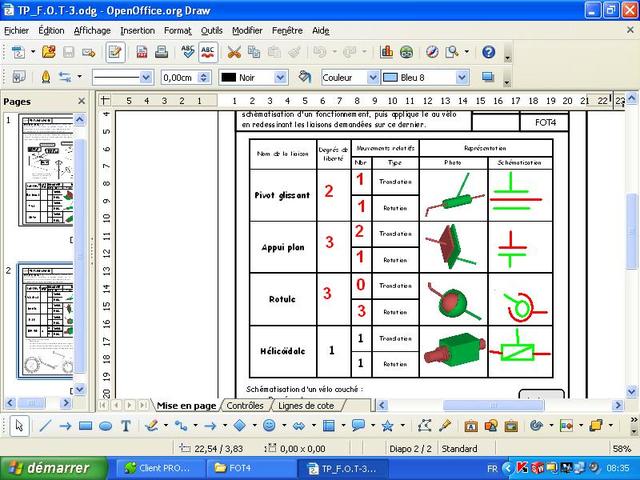The image size is (640, 480).
Task: Click the Copy icon
Action: [x=254, y=52]
